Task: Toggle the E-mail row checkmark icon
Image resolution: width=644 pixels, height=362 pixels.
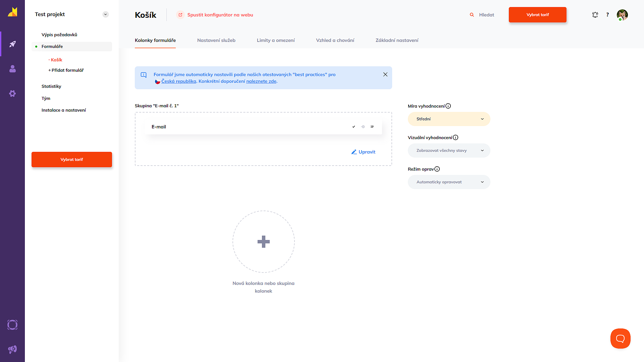Action: pyautogui.click(x=354, y=127)
